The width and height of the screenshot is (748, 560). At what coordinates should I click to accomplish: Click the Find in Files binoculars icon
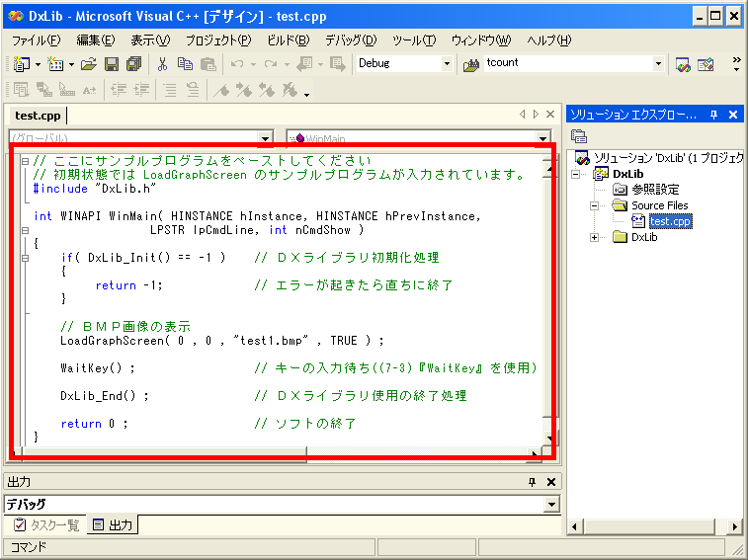tap(471, 64)
